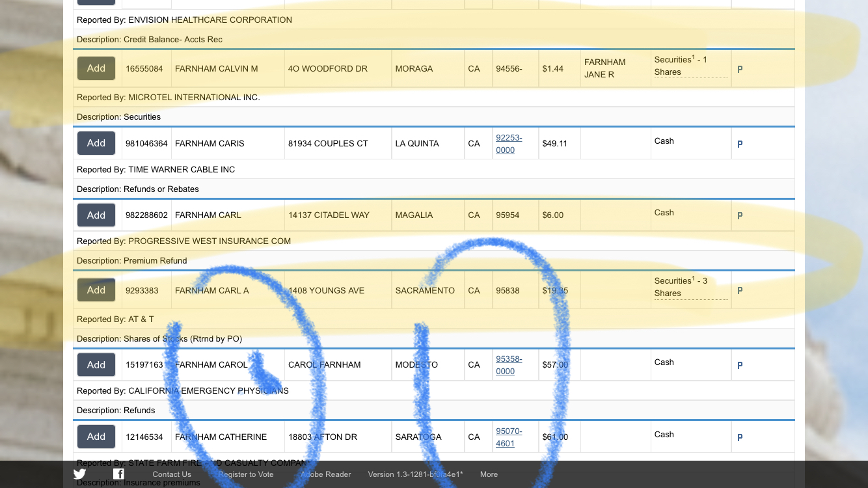Viewport: 868px width, 488px height.
Task: Add property 9293383 for FARNHAM CARL A
Action: pos(96,290)
